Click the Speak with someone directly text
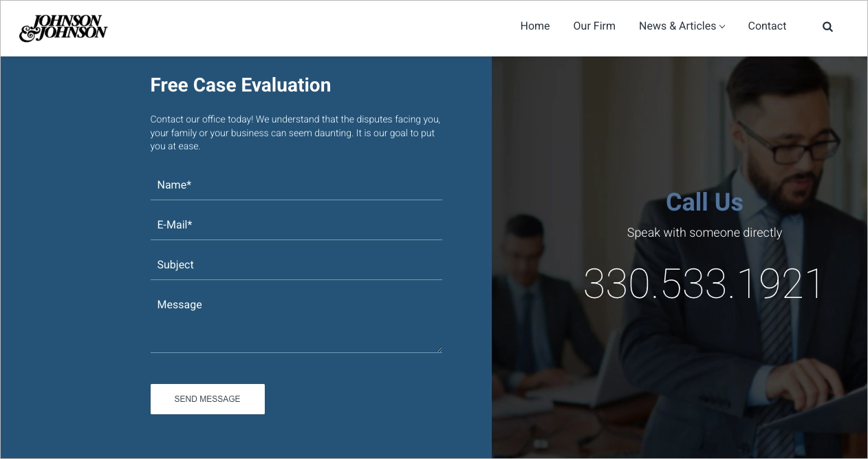The width and height of the screenshot is (868, 459). 704,233
